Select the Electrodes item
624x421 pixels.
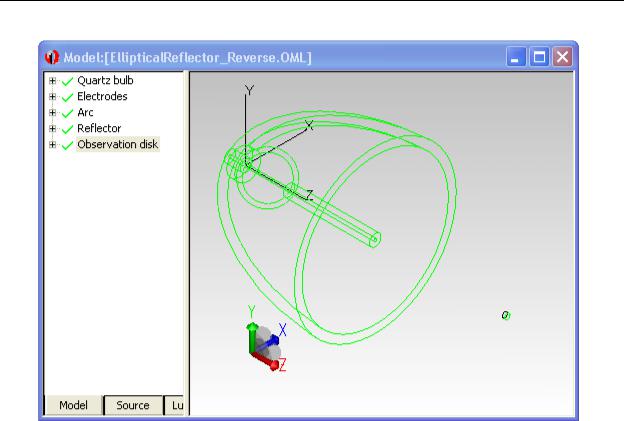point(102,96)
